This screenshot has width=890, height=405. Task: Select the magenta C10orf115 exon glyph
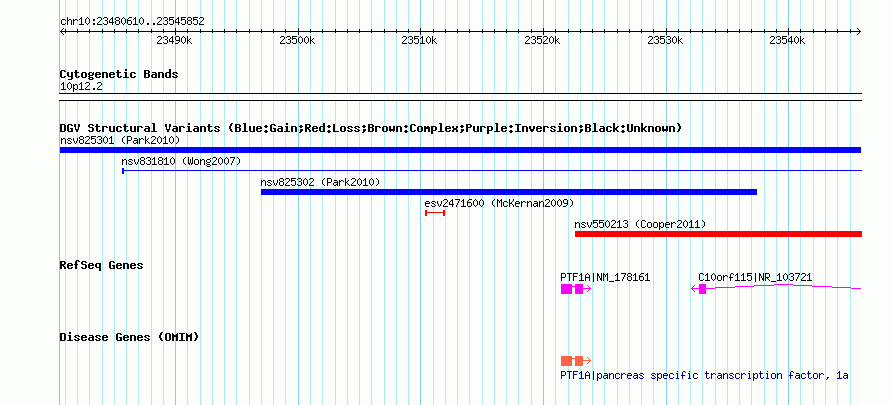(x=702, y=289)
